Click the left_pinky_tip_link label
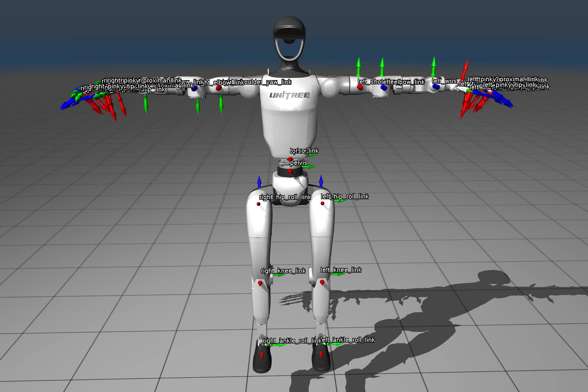Screen dimensions: 588x392 point(510,86)
